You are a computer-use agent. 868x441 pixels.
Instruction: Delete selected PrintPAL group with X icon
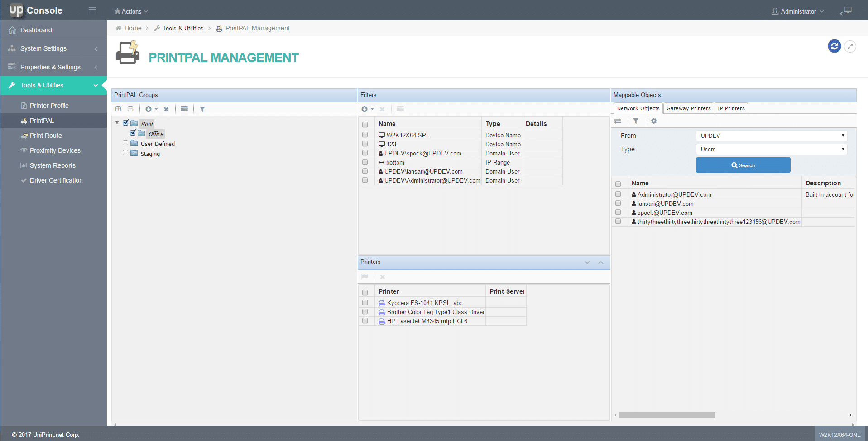pyautogui.click(x=166, y=109)
